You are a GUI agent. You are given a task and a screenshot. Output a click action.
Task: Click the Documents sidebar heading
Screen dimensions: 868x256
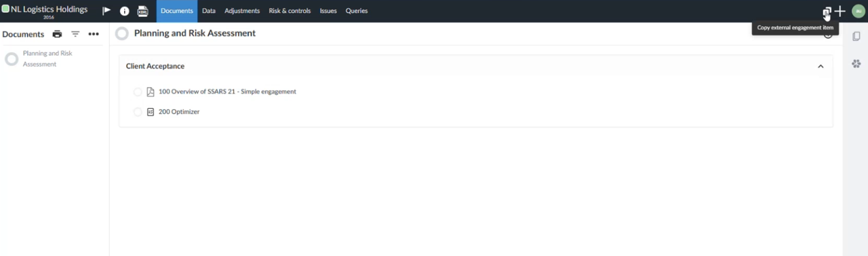coord(23,34)
